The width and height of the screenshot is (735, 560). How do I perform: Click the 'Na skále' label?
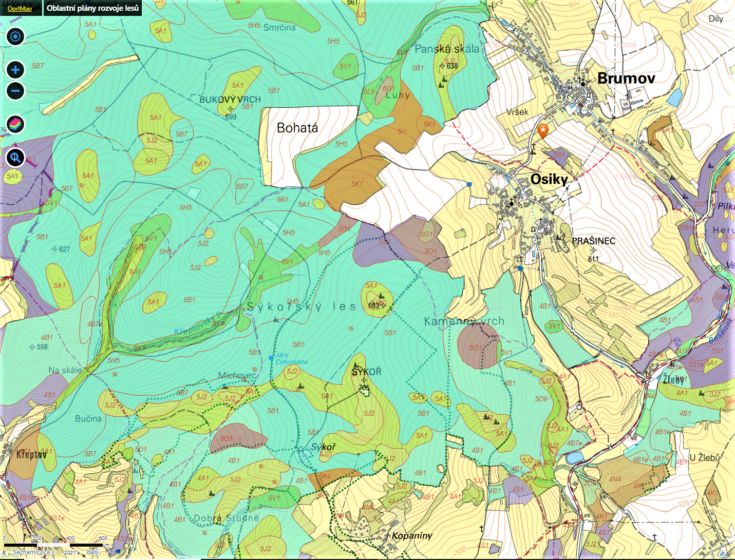[65, 370]
